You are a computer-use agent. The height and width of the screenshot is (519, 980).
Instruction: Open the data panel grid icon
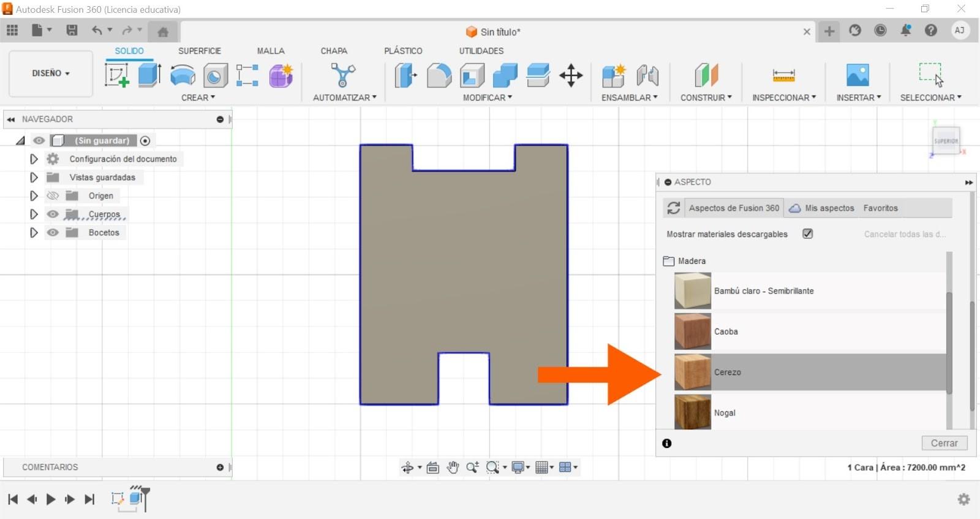12,30
